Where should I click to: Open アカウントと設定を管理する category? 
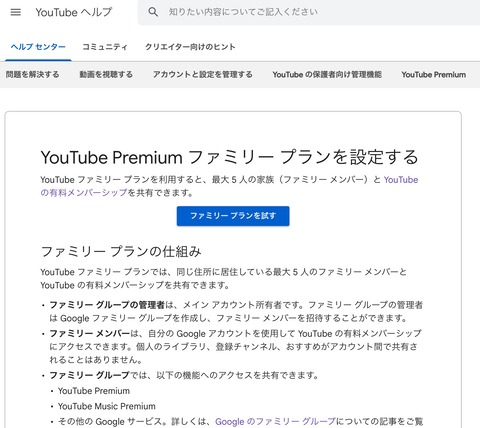click(x=203, y=75)
